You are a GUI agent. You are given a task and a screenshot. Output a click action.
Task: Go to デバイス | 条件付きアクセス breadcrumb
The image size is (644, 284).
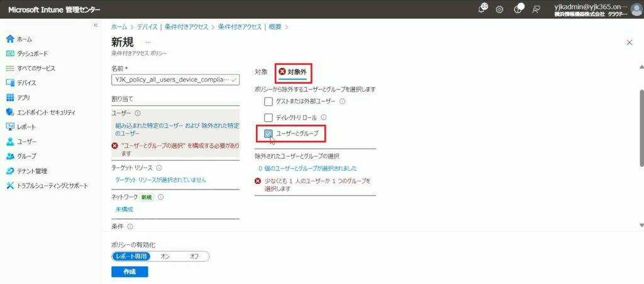click(172, 26)
